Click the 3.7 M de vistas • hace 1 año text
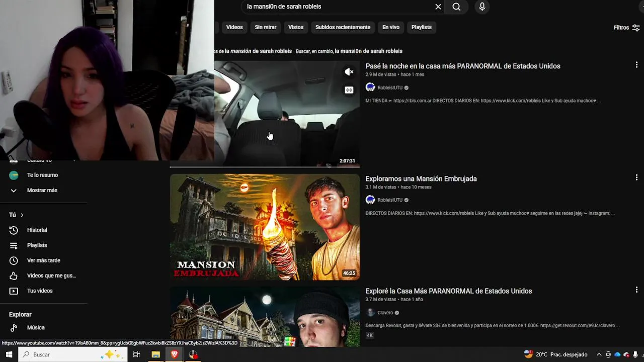The height and width of the screenshot is (362, 644). pyautogui.click(x=394, y=299)
